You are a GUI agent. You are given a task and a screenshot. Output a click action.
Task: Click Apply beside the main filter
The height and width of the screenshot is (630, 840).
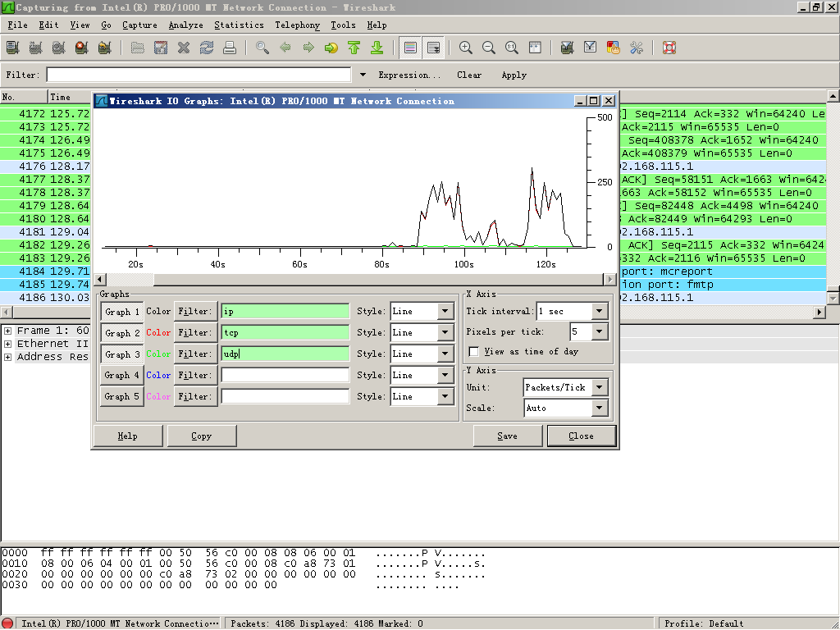coord(514,75)
